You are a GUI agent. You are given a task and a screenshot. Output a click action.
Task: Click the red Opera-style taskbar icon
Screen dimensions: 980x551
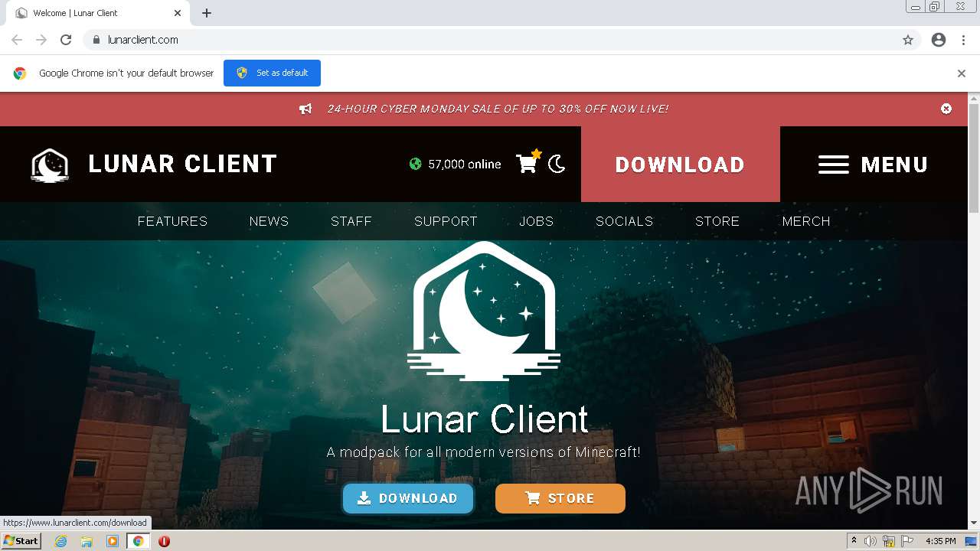[x=164, y=541]
